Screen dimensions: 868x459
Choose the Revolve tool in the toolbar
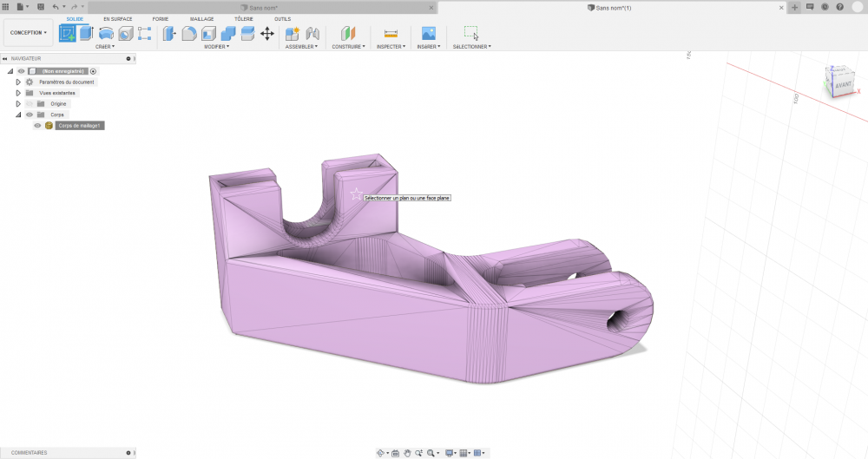click(x=106, y=34)
